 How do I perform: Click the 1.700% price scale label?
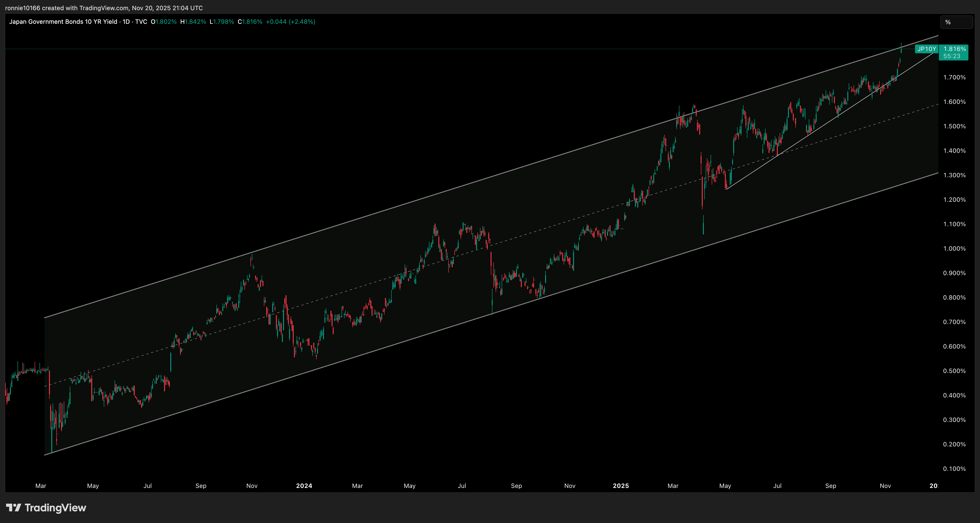pyautogui.click(x=955, y=77)
